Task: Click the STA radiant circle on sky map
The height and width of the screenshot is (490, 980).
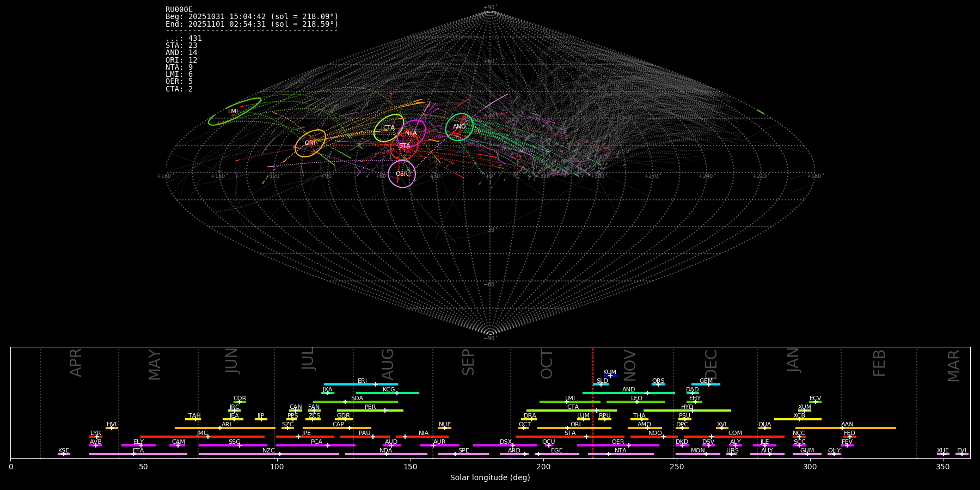Action: click(405, 146)
